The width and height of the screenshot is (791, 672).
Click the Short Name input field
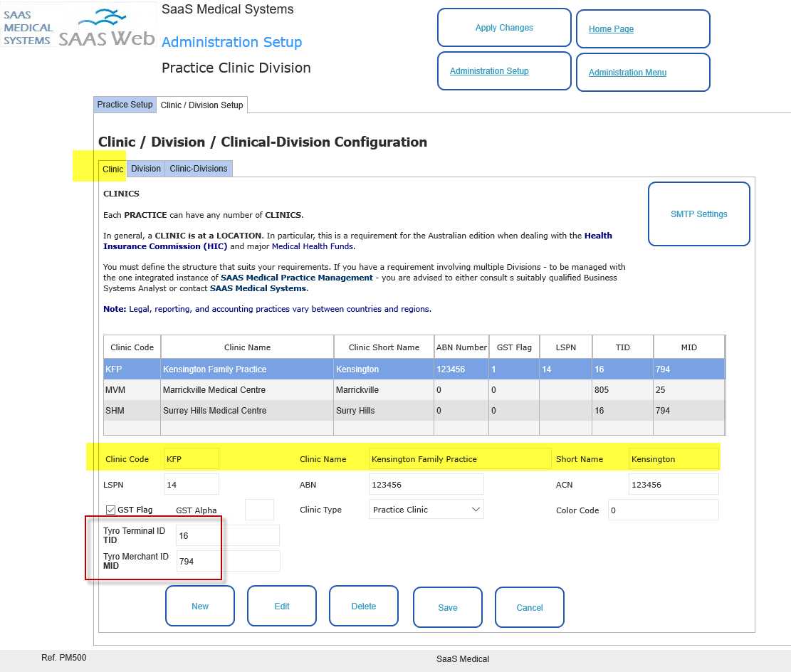pos(674,459)
